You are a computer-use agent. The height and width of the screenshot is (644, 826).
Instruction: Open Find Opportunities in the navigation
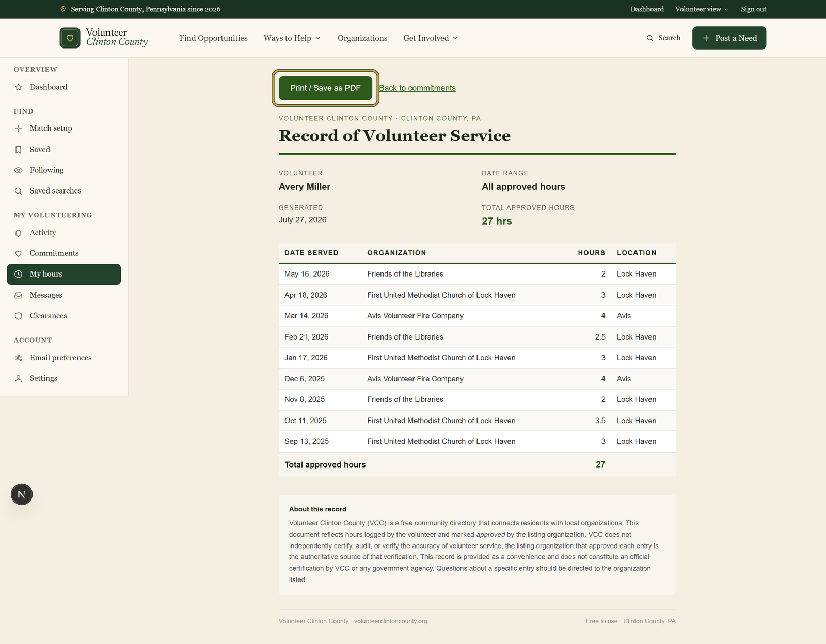point(214,38)
